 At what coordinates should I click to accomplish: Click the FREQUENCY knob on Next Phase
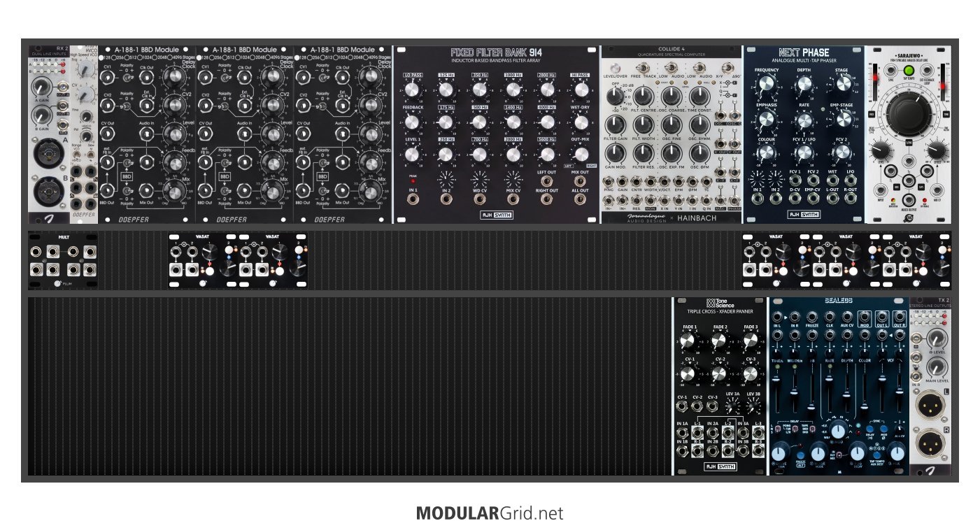point(767,83)
